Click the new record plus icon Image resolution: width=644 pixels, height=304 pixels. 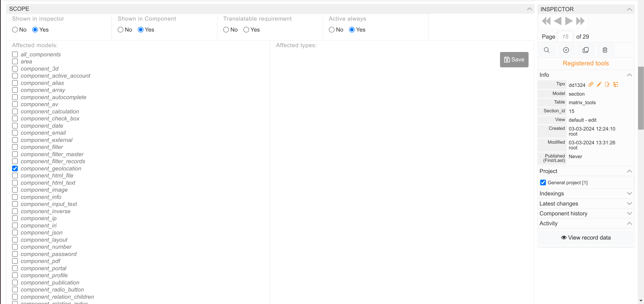coord(566,50)
